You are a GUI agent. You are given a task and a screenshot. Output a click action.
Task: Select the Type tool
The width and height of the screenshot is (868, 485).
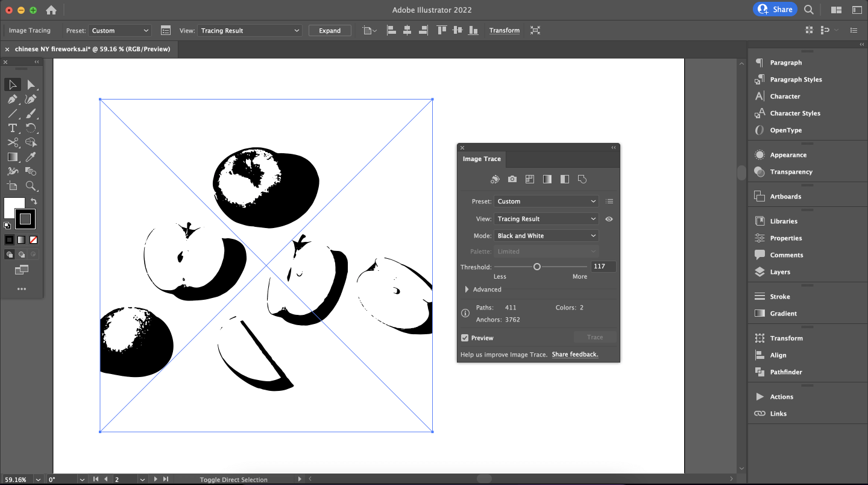pos(13,128)
